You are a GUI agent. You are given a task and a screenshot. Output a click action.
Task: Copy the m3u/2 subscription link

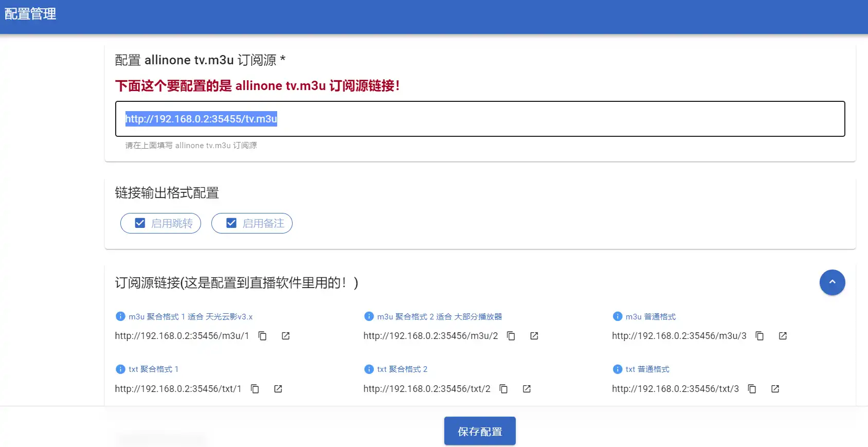point(511,336)
